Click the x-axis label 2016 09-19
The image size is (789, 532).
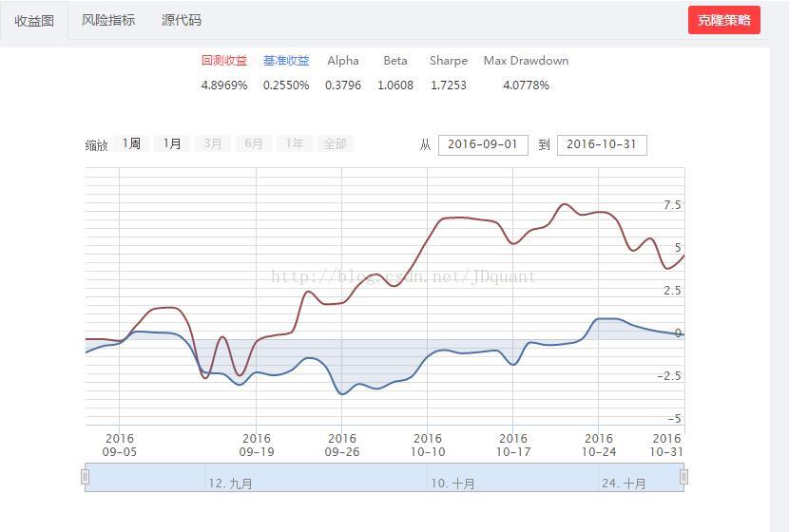click(257, 445)
